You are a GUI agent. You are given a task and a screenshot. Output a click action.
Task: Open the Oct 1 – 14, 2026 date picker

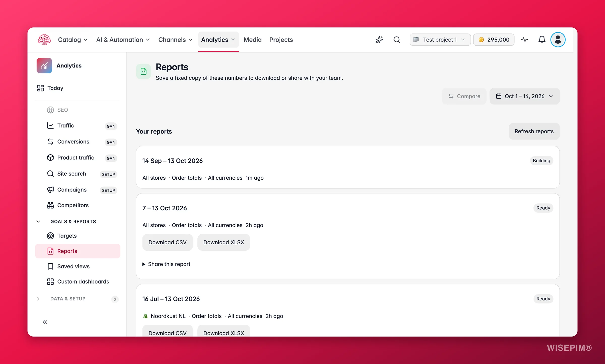pos(525,96)
